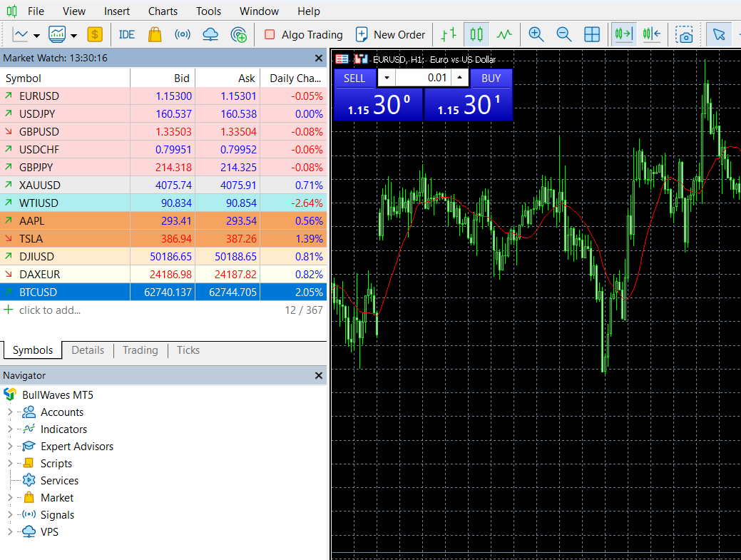Select the XAUUSD row in Market Watch
Viewport: 741px width, 560px height.
(x=163, y=185)
